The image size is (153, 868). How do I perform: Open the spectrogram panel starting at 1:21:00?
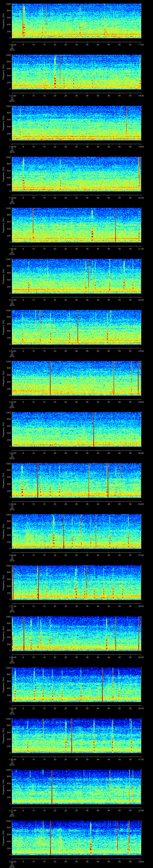pyautogui.click(x=76, y=276)
